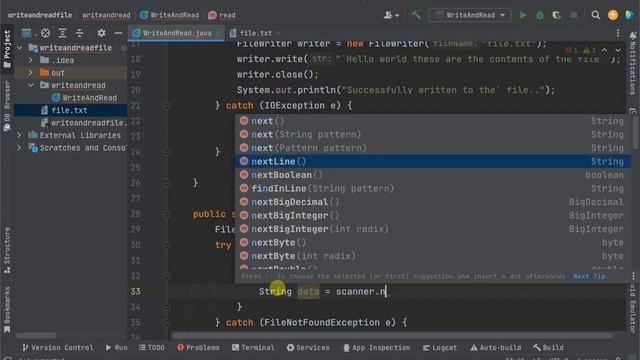Start debugging with the bug icon

point(540,15)
